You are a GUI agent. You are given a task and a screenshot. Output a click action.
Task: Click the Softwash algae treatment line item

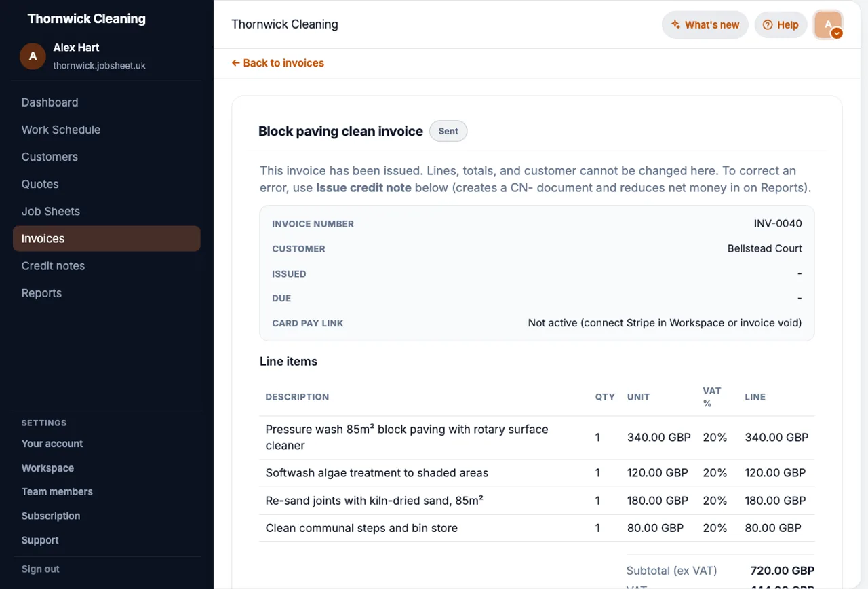coord(377,473)
